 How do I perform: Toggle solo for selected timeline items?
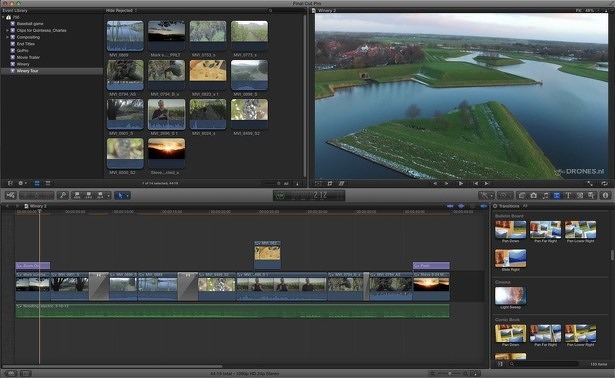473,206
